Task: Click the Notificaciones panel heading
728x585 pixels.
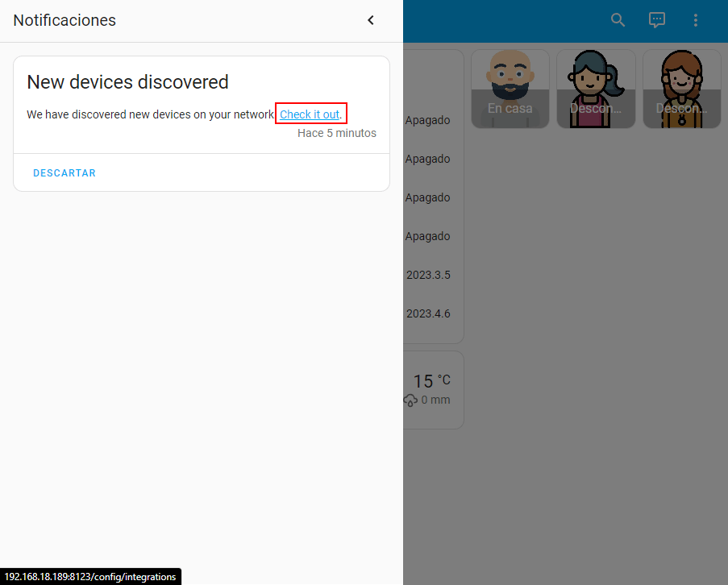Action: 64,21
